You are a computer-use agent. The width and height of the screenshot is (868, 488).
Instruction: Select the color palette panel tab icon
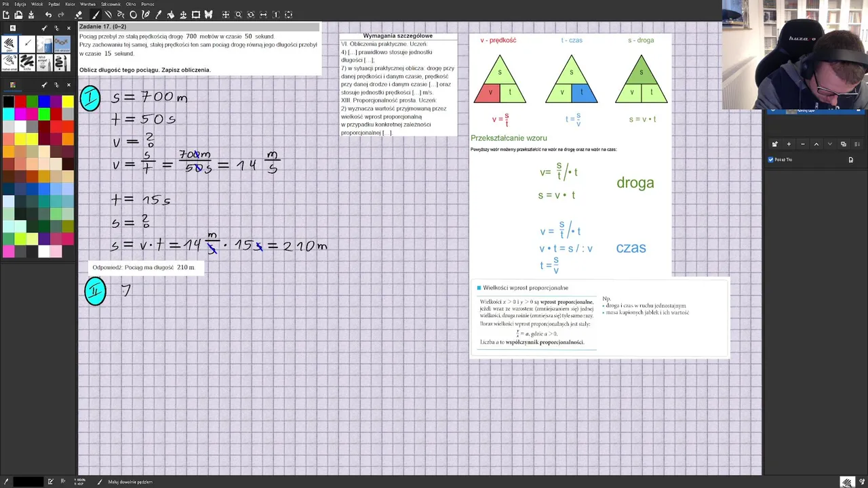tap(13, 85)
